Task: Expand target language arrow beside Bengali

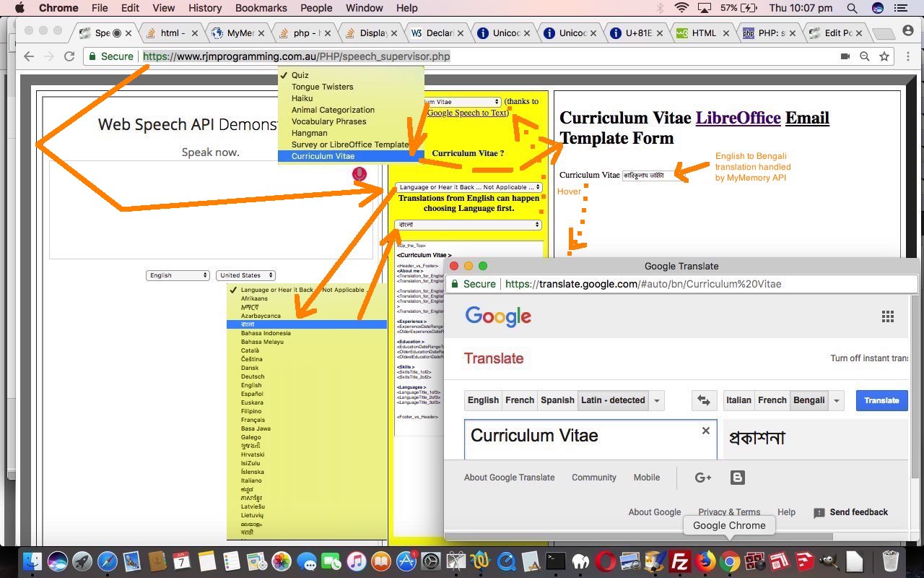Action: (837, 400)
